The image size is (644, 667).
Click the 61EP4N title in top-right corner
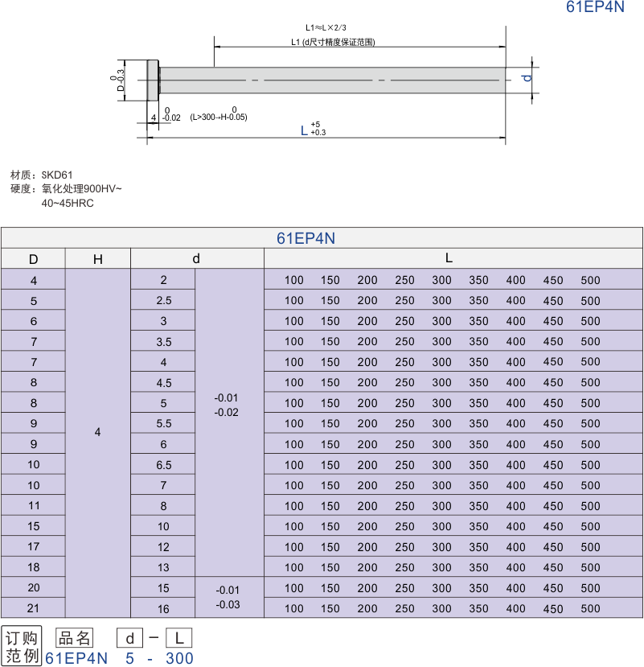pyautogui.click(x=595, y=7)
